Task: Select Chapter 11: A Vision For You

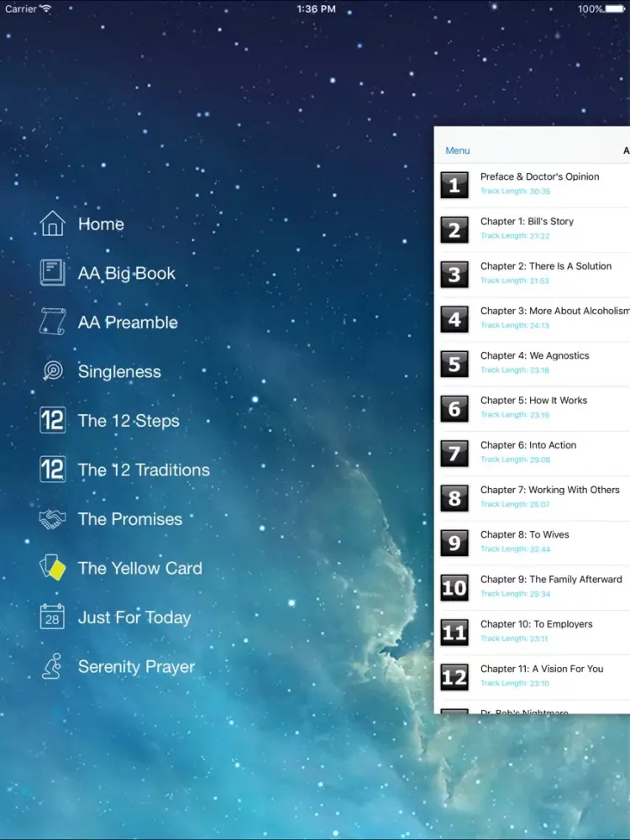Action: [x=542, y=669]
